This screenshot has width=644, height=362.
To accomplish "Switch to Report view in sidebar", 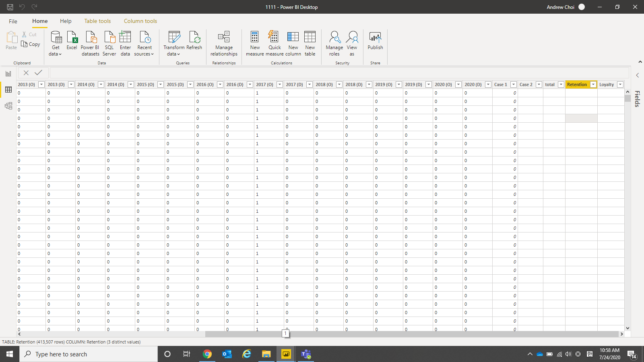I will tap(8, 74).
